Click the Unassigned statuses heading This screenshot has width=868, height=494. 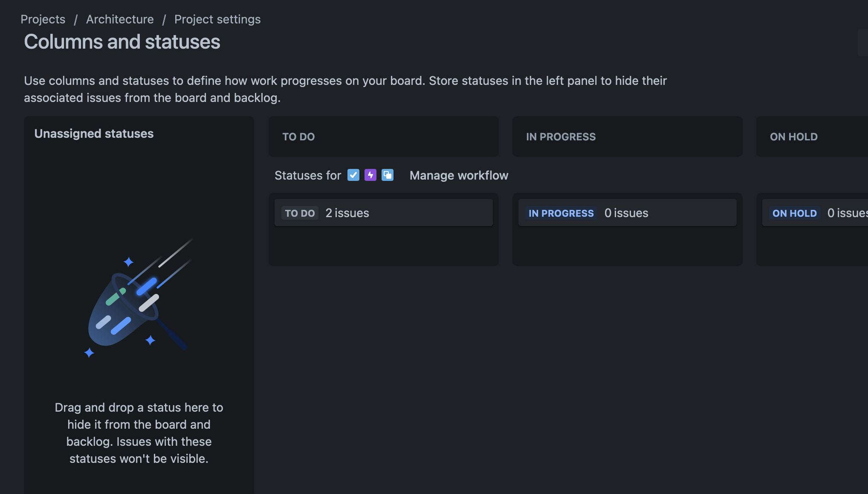pos(94,134)
